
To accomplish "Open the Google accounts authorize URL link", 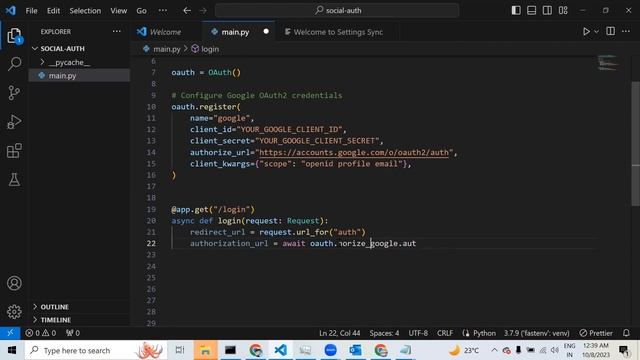I will [x=354, y=152].
